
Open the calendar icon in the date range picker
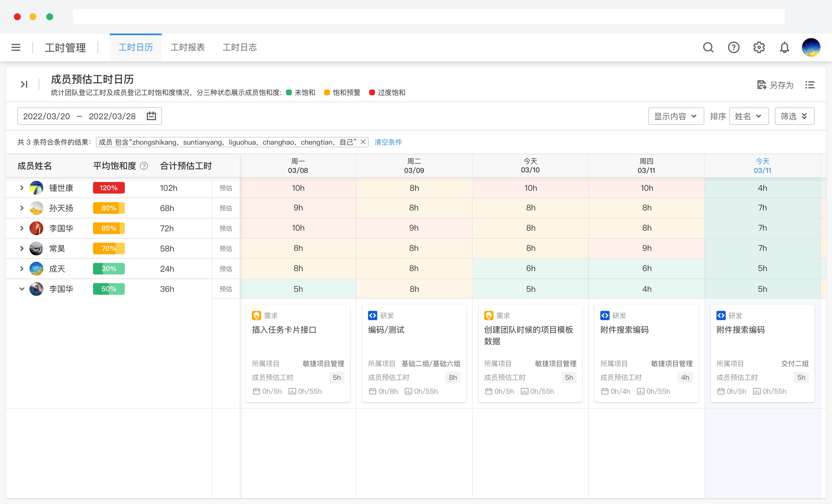(151, 116)
